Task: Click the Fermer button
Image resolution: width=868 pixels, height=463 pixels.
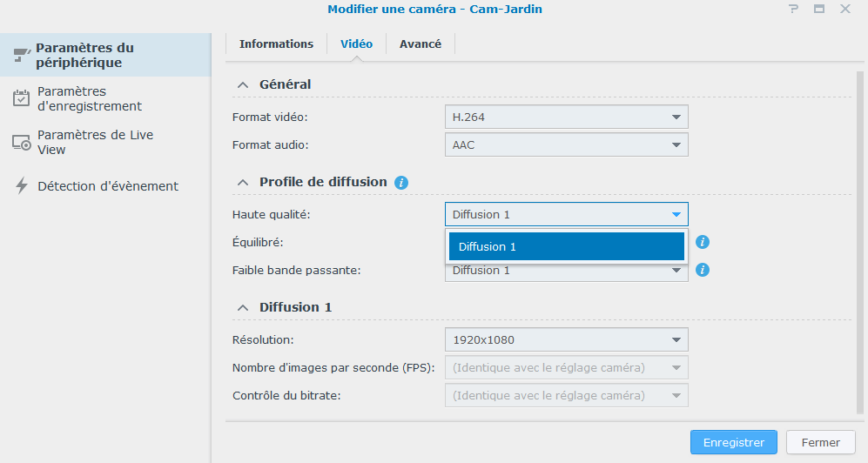Action: tap(820, 442)
